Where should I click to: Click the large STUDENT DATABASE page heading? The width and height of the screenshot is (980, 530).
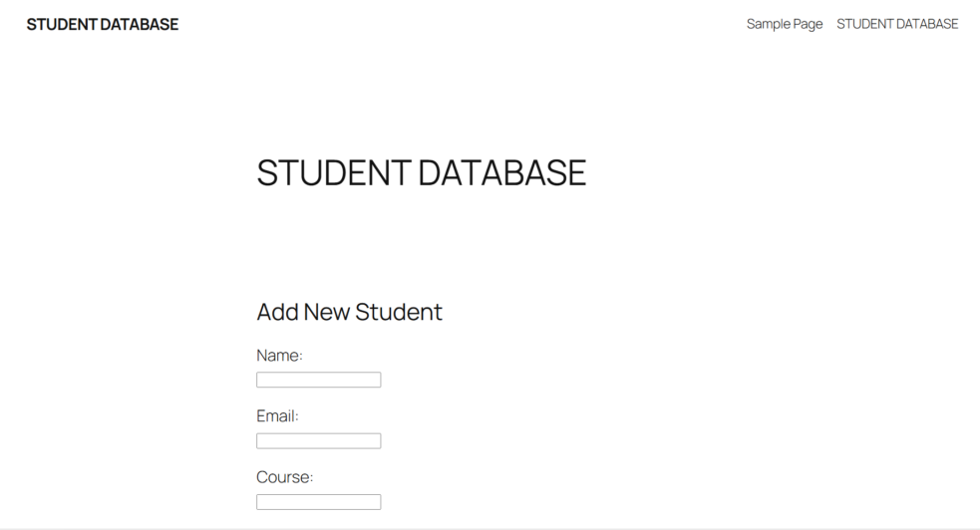click(421, 173)
